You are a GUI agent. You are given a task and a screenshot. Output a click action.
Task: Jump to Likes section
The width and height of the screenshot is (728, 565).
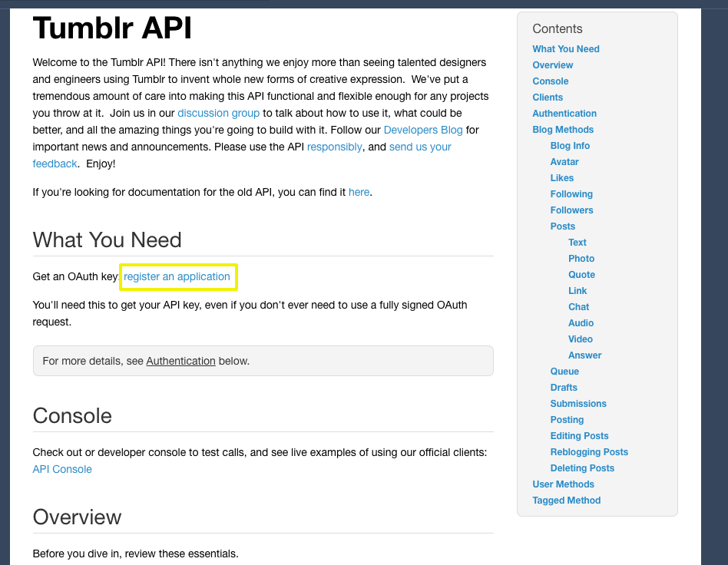[x=562, y=178]
